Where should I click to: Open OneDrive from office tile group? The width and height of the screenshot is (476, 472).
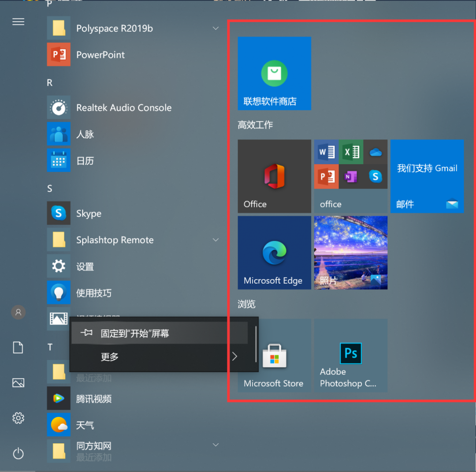[376, 152]
